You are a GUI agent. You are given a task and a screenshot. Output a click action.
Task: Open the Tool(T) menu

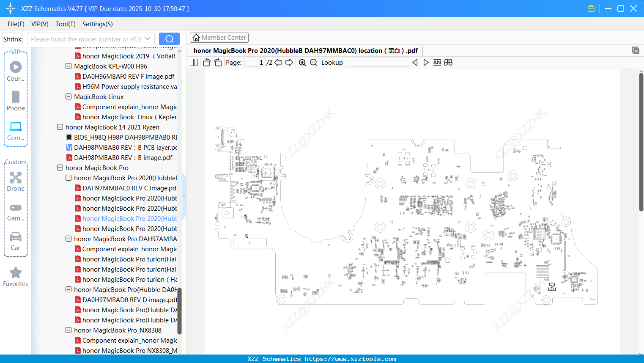(x=66, y=24)
